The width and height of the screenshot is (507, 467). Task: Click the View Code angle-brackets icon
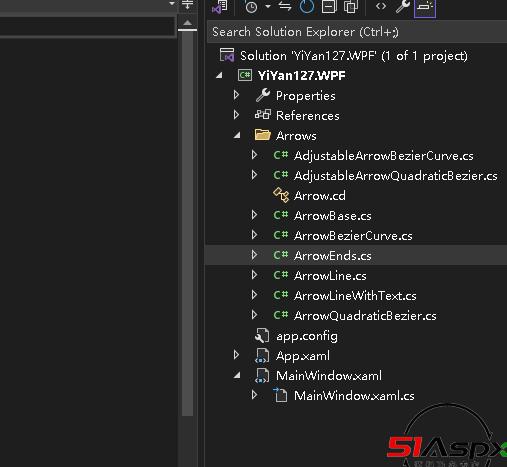pyautogui.click(x=381, y=6)
